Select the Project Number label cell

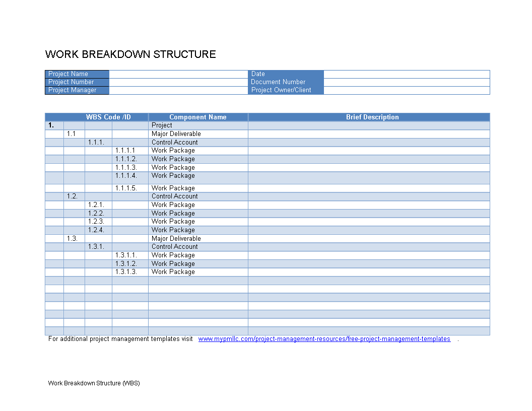pyautogui.click(x=77, y=82)
